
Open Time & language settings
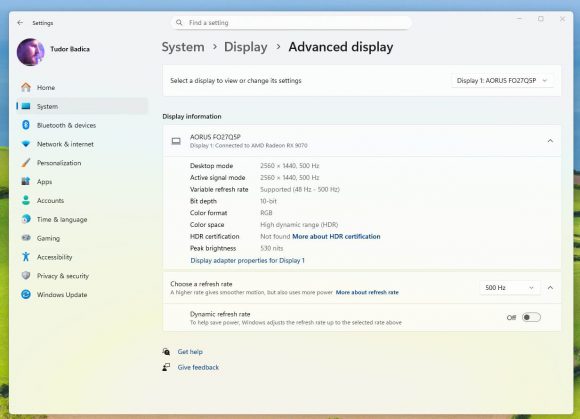pyautogui.click(x=82, y=219)
